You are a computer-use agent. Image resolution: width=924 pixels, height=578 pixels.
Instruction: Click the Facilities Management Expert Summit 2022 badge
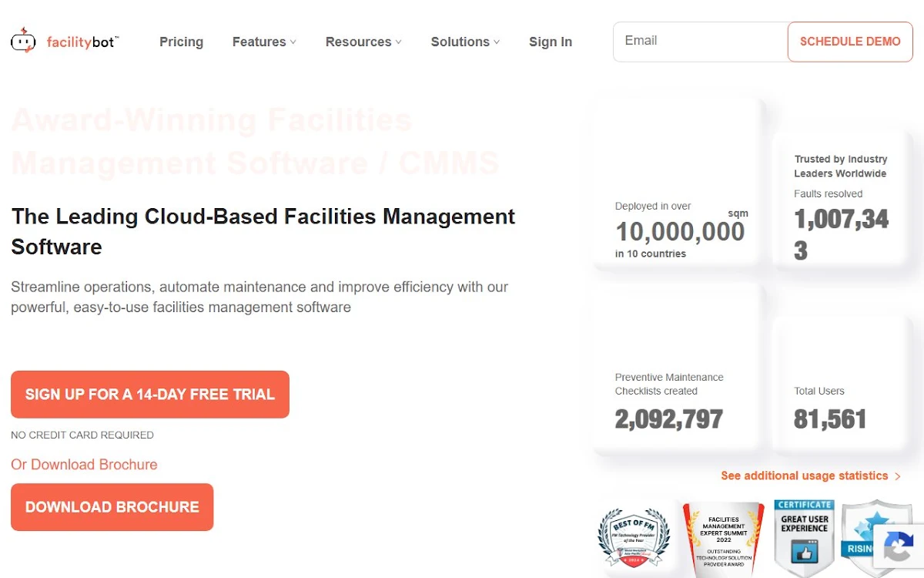point(724,539)
